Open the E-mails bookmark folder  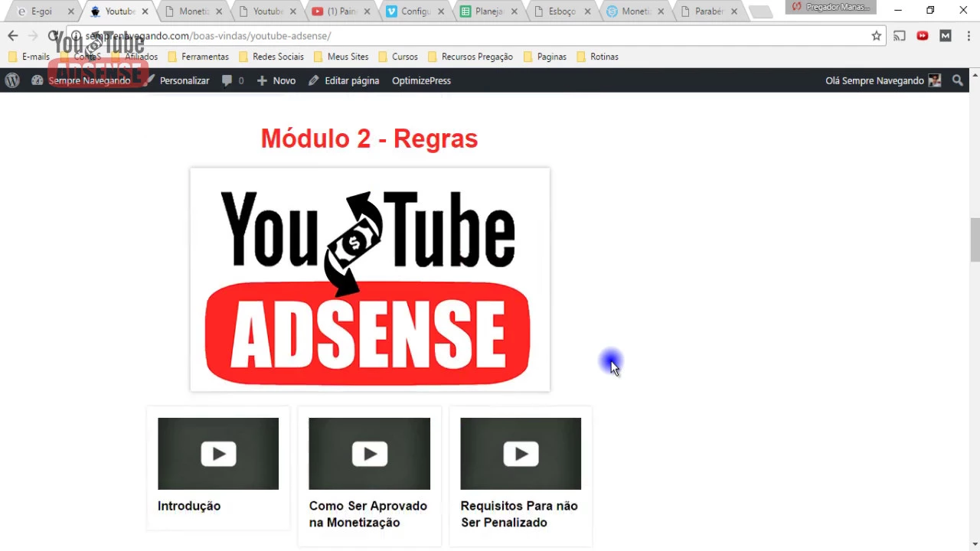29,57
